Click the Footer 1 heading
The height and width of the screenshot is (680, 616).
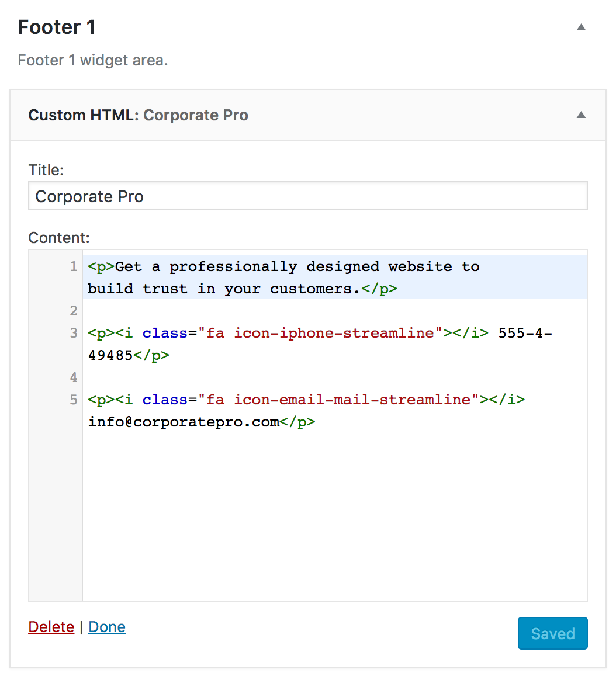coord(57,27)
